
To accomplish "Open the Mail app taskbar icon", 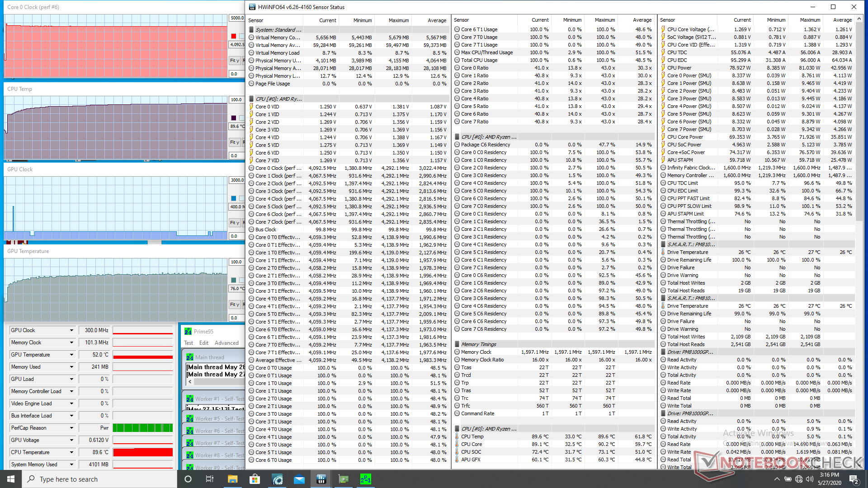I will point(299,479).
